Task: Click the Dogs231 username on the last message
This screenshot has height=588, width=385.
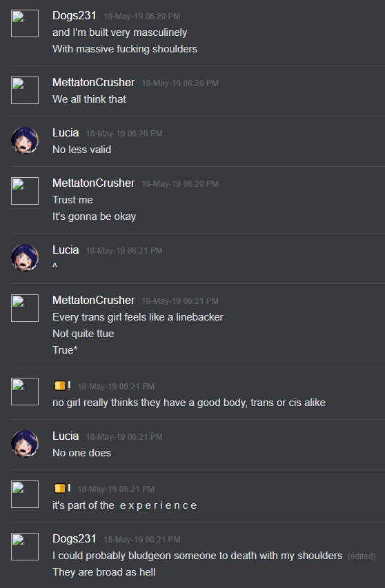Action: [x=75, y=539]
